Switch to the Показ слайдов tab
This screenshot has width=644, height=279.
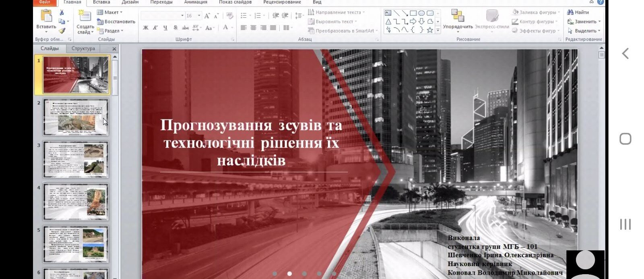tap(235, 2)
